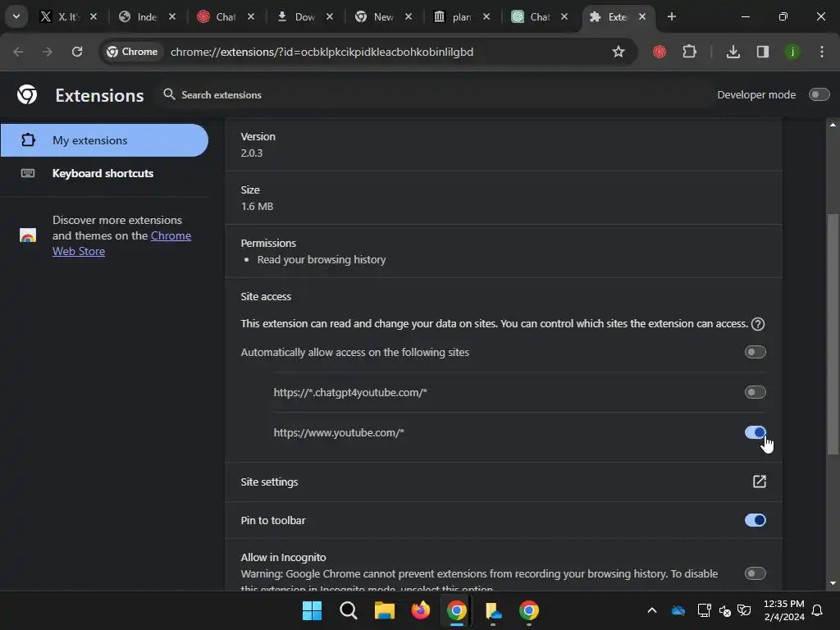
Task: Open the clock and date in taskbar
Action: (x=783, y=610)
